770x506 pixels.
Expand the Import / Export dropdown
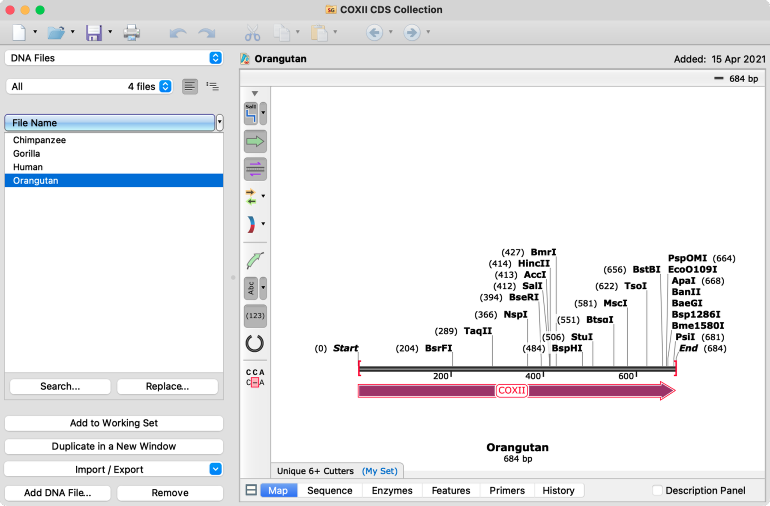pos(114,469)
